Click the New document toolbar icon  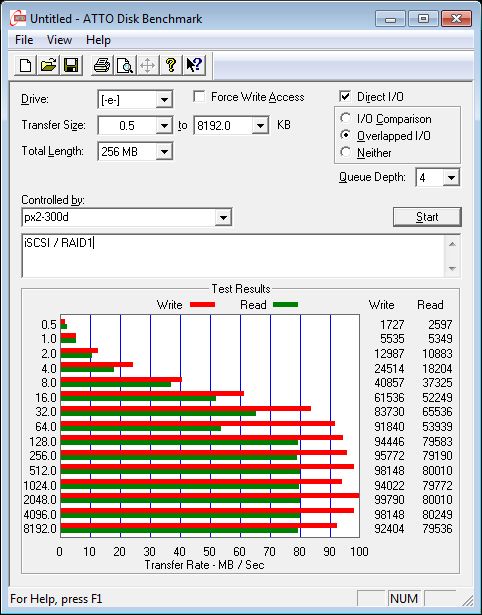(26, 65)
